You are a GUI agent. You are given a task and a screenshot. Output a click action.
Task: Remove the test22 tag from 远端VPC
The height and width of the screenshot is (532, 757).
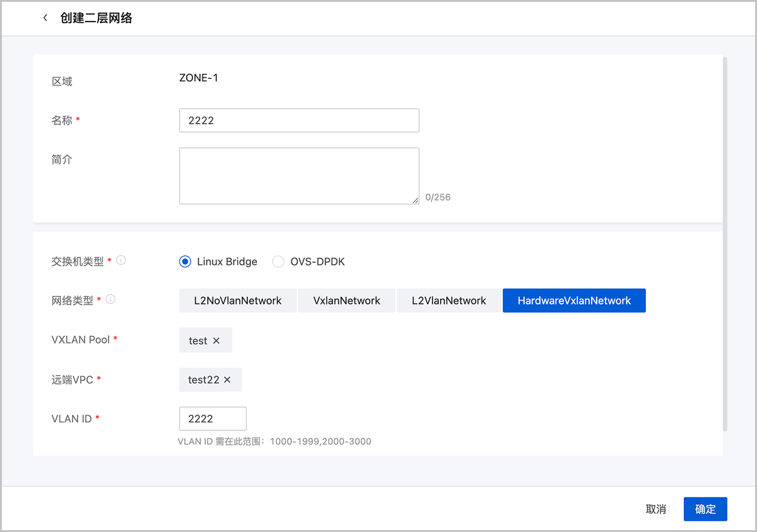click(227, 380)
